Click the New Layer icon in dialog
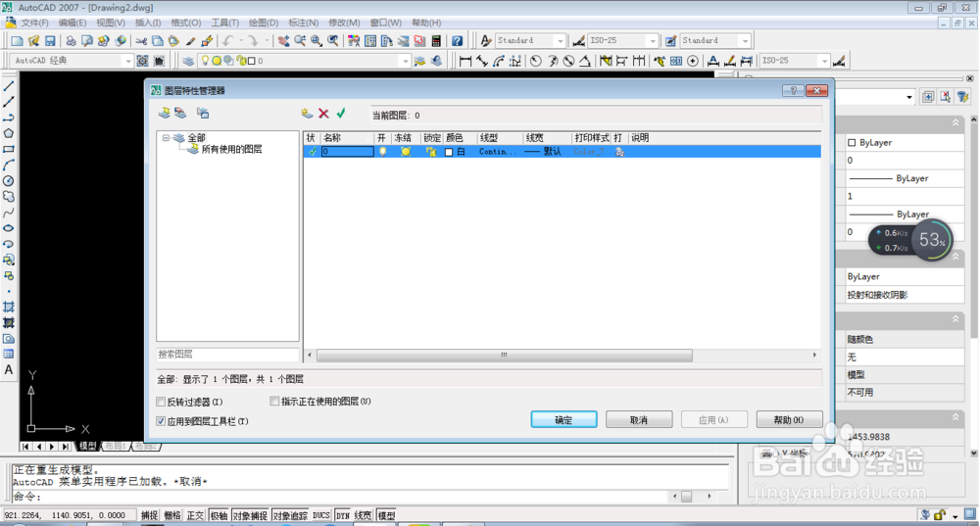Viewport: 980px width, 526px height. click(306, 113)
